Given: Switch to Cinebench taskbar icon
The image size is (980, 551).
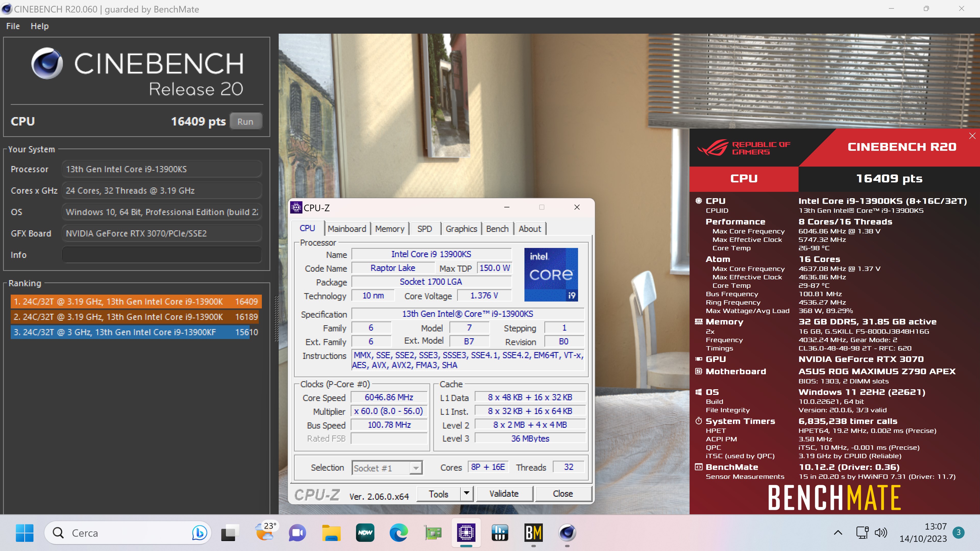Looking at the screenshot, I should [x=567, y=533].
